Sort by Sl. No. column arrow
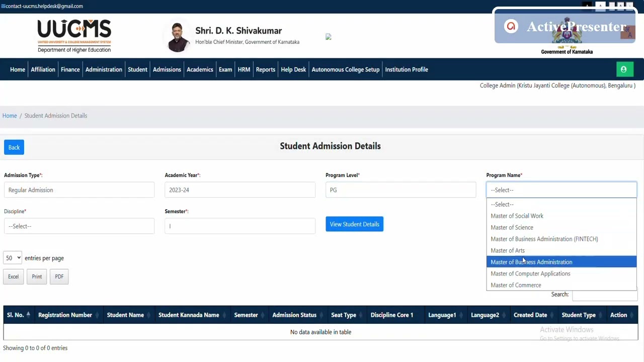 point(28,315)
